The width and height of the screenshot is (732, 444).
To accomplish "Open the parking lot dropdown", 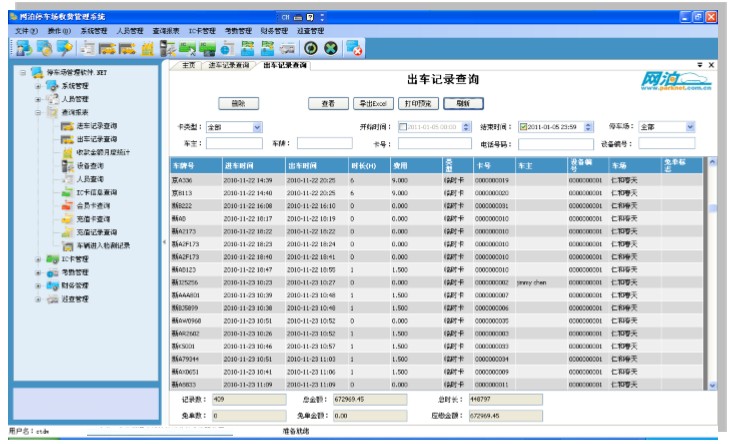I will pyautogui.click(x=690, y=127).
